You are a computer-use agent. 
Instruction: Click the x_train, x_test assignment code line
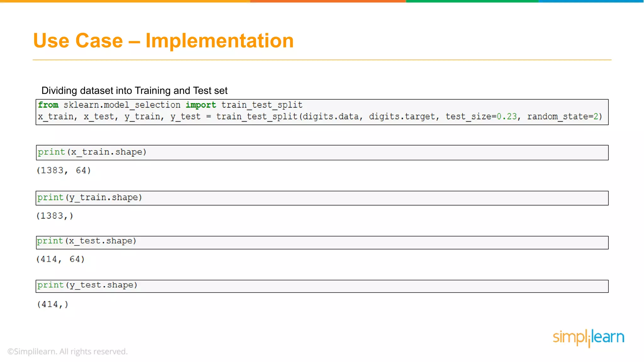click(x=320, y=117)
